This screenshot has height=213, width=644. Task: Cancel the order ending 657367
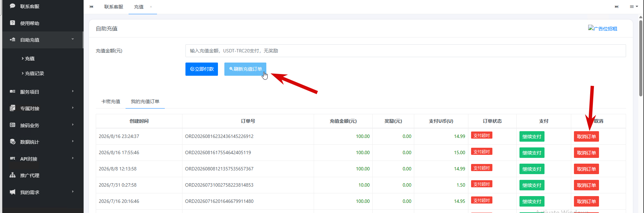(x=586, y=169)
